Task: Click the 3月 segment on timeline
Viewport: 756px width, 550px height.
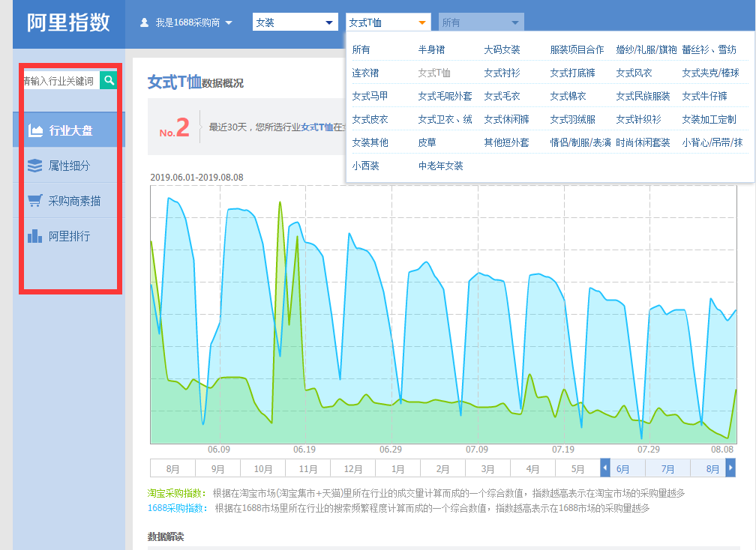Action: point(487,468)
